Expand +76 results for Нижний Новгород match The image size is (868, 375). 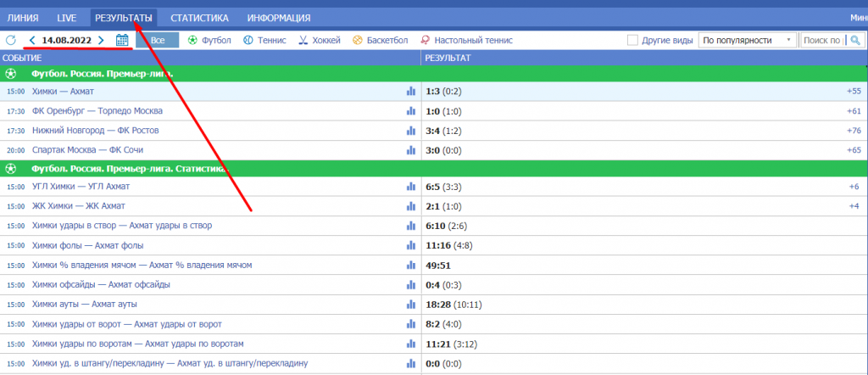pyautogui.click(x=853, y=131)
